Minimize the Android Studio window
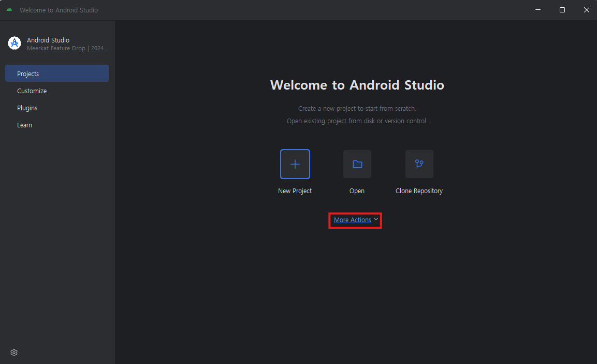 pos(538,10)
